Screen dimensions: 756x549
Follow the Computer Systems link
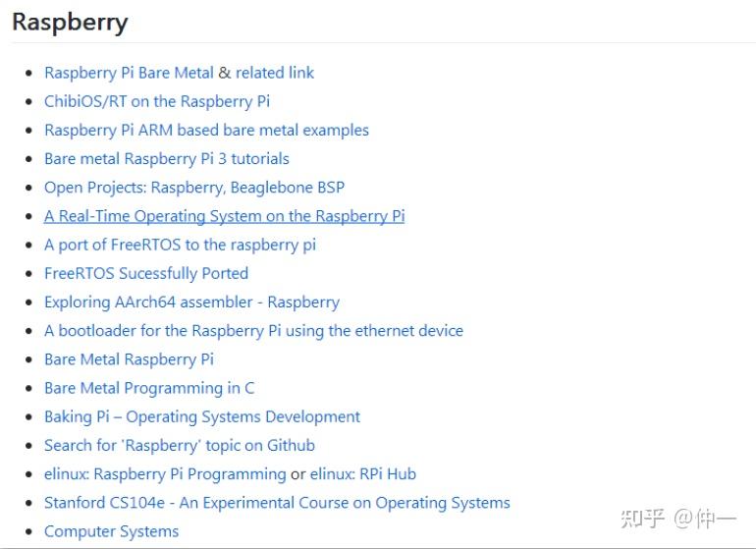coord(111,531)
